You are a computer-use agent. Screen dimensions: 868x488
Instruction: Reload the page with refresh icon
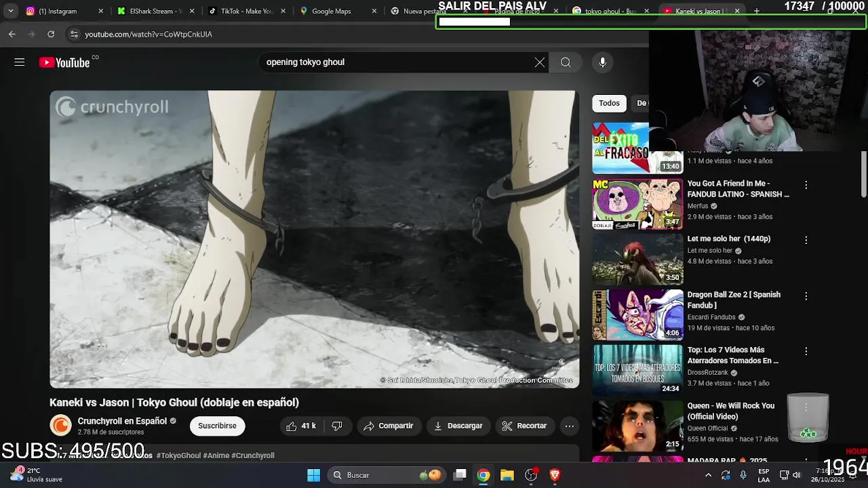pos(51,34)
